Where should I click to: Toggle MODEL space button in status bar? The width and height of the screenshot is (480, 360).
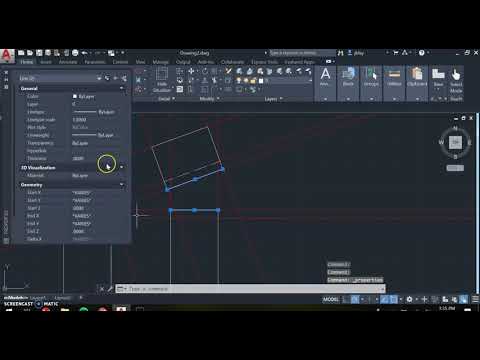(x=331, y=299)
